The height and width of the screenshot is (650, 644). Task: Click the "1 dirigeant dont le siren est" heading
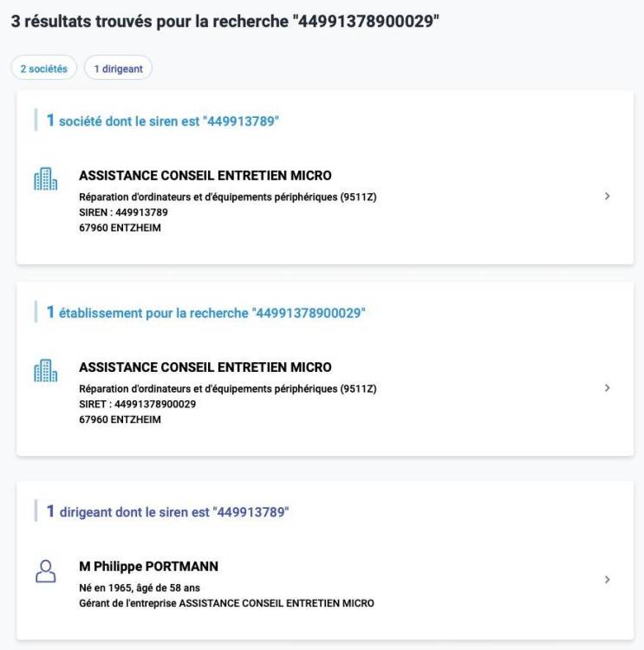pyautogui.click(x=167, y=512)
